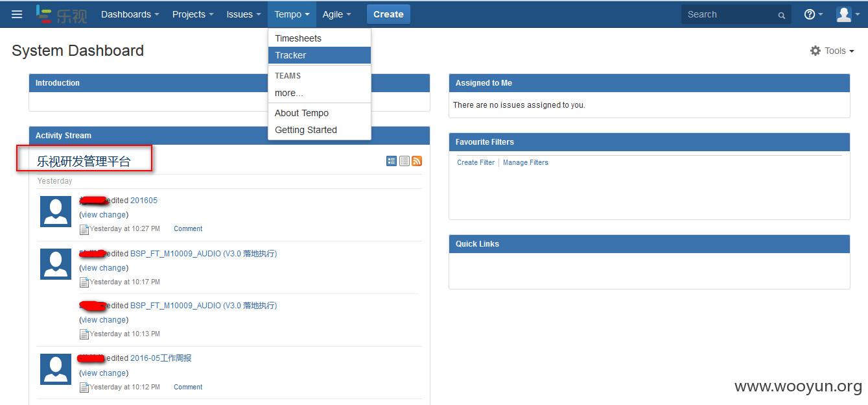Expand the Agile dropdown
Screen dimensions: 868x405
336,14
